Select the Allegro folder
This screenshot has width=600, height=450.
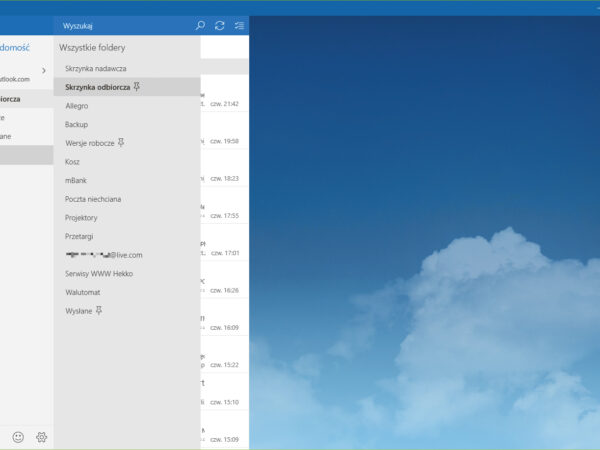[x=78, y=105]
